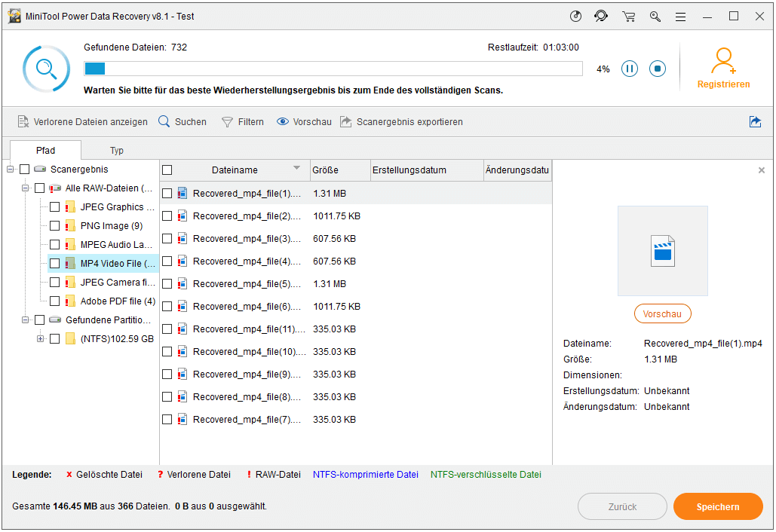This screenshot has height=532, width=776.
Task: Check the PNG Image (9) checkbox
Action: (x=55, y=225)
